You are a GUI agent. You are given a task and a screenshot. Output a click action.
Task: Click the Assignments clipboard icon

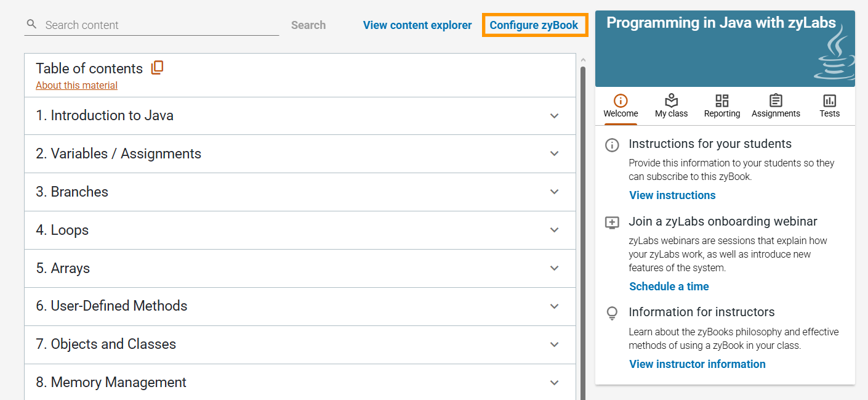[776, 100]
